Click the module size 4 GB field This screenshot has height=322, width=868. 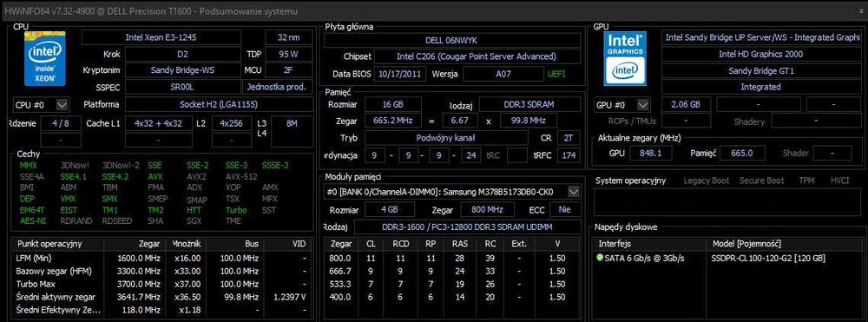coord(389,210)
